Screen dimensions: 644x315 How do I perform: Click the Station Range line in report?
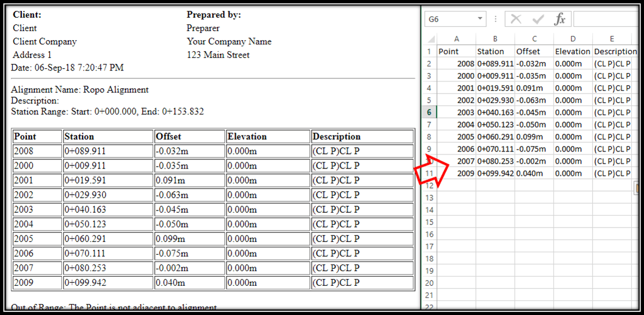pos(107,112)
